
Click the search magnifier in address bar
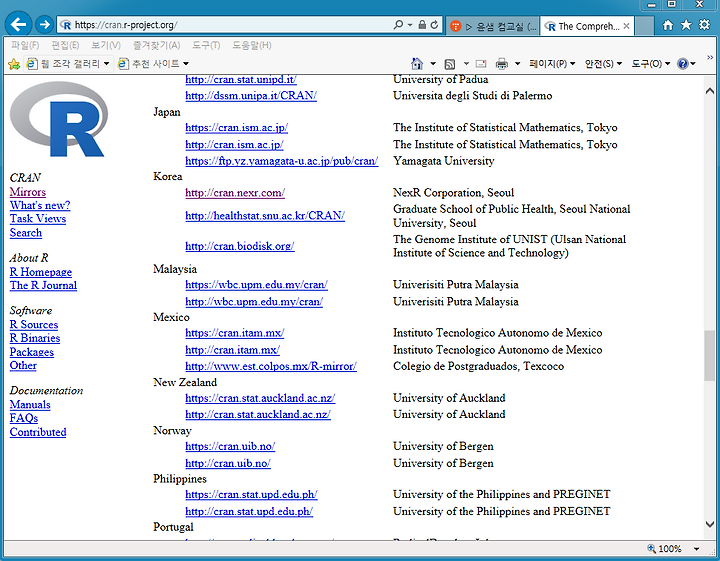click(x=398, y=25)
